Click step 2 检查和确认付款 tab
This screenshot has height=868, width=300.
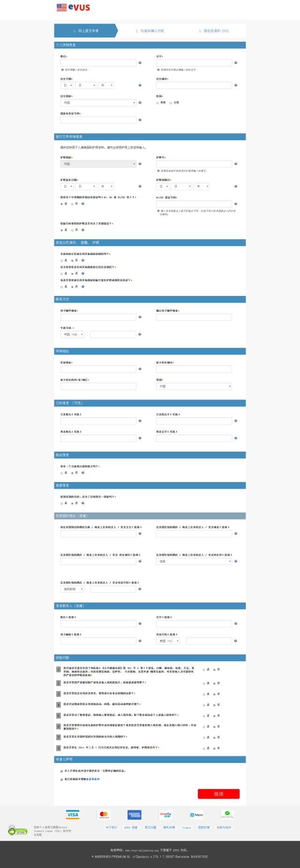point(150,31)
